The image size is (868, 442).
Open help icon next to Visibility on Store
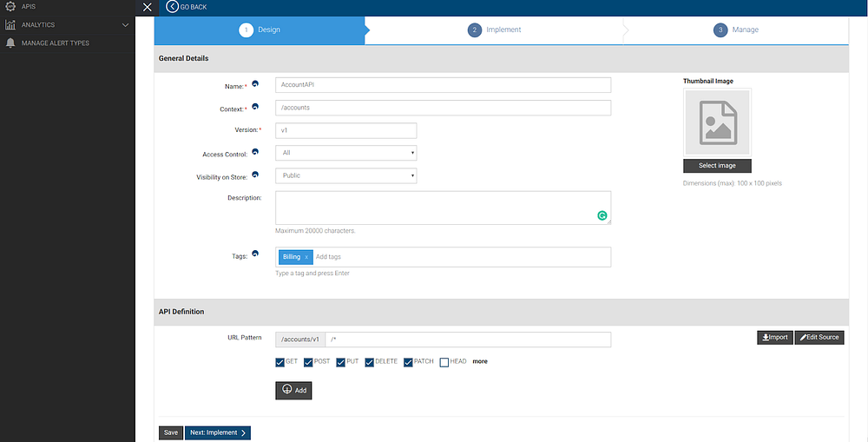click(255, 174)
